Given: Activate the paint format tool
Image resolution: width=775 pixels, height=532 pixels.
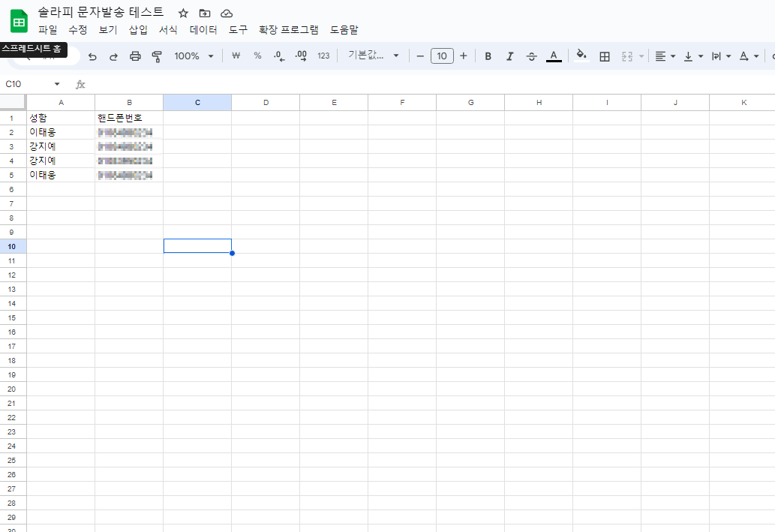Looking at the screenshot, I should point(157,56).
